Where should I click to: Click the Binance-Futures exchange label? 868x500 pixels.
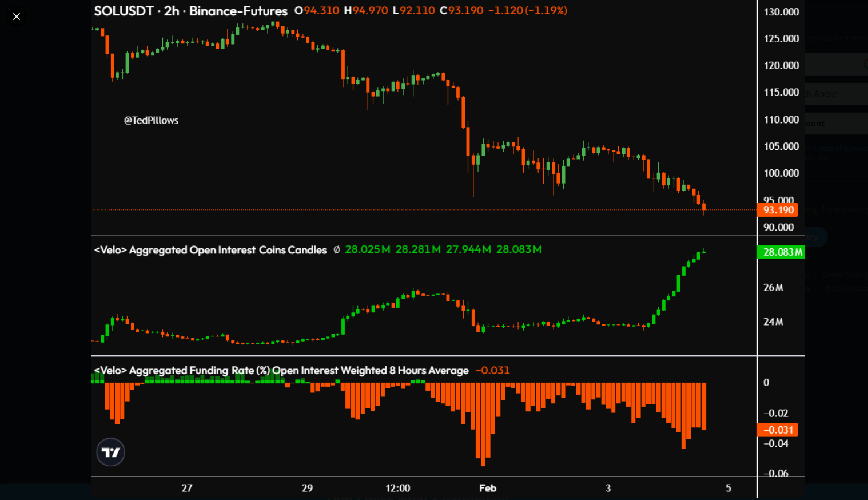click(238, 11)
